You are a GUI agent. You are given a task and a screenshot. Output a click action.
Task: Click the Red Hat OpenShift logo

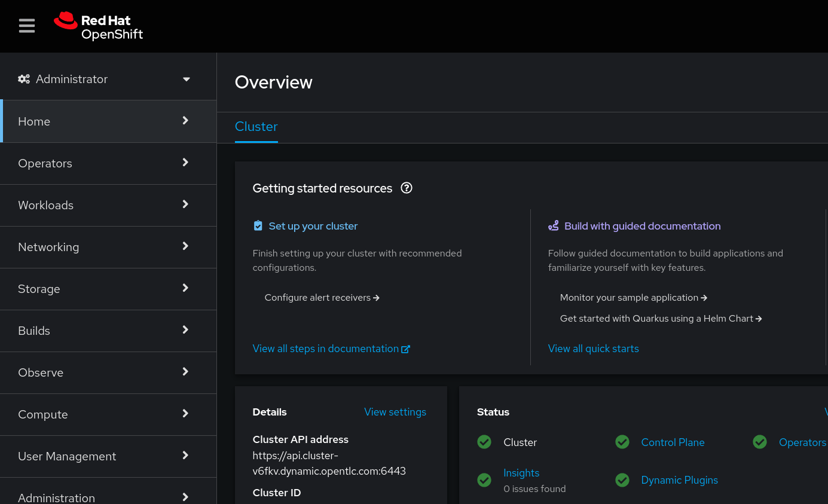coord(99,26)
